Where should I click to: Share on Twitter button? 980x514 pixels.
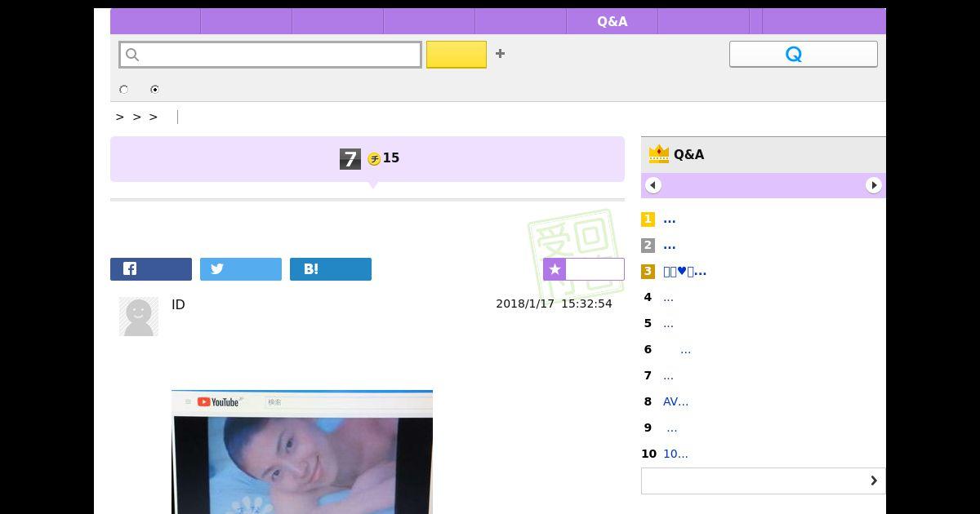[241, 269]
